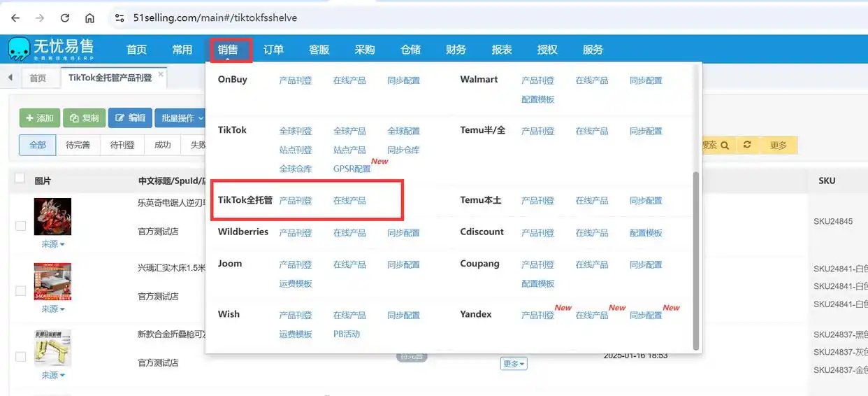
Task: Open TikTok 站点产品 link
Action: pyautogui.click(x=349, y=150)
